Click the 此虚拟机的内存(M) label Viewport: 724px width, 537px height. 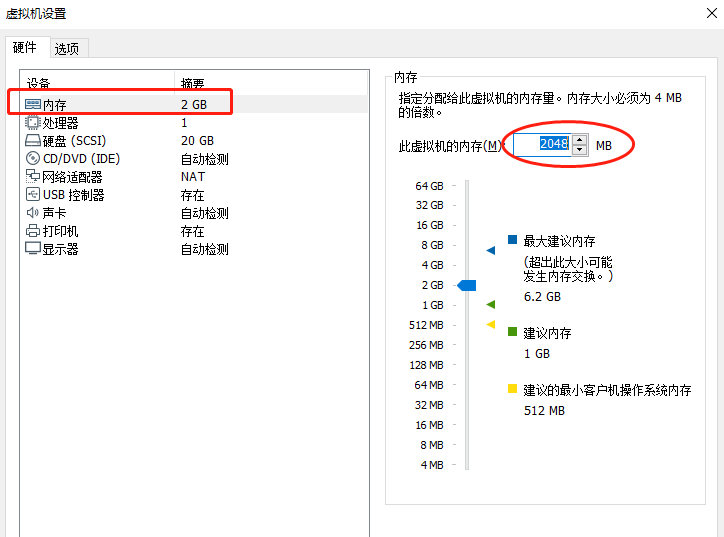[x=450, y=146]
